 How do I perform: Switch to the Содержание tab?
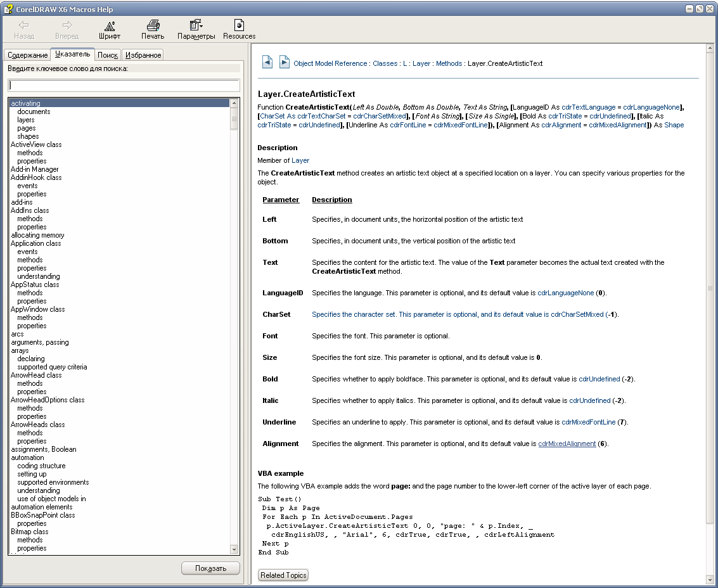(27, 55)
